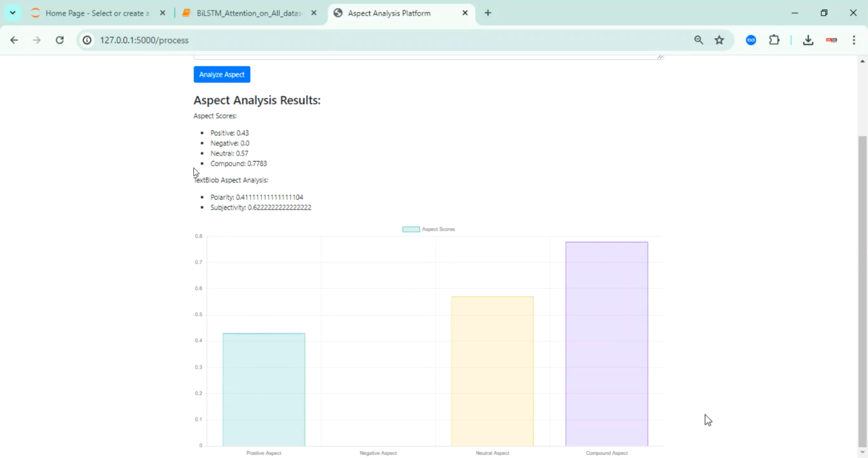The height and width of the screenshot is (458, 868).
Task: Click the yellow Neutral Aspect bar
Action: point(492,371)
